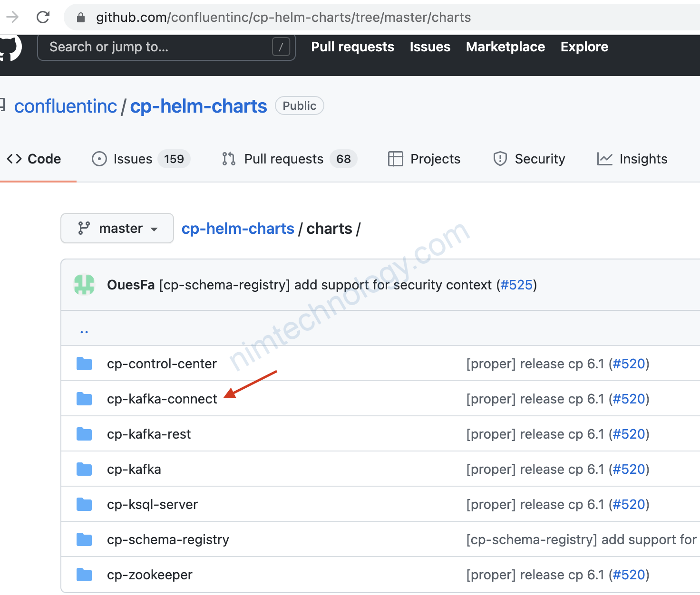Image resolution: width=700 pixels, height=595 pixels.
Task: Open the confluentinc organization link
Action: click(x=66, y=106)
